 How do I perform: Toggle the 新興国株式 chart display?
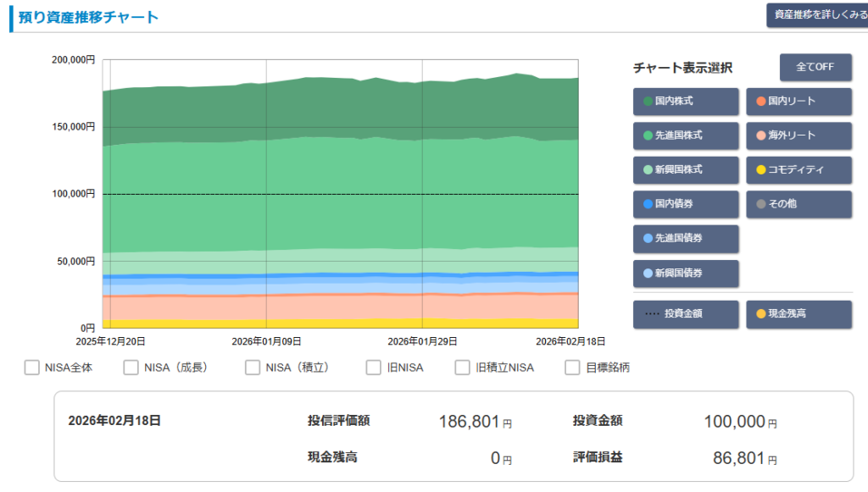(x=685, y=170)
